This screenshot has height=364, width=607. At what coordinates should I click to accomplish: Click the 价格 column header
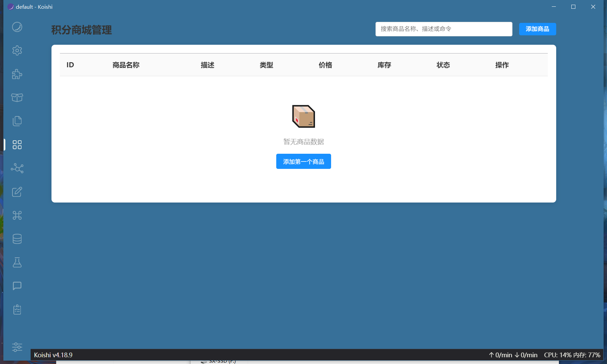pyautogui.click(x=325, y=65)
